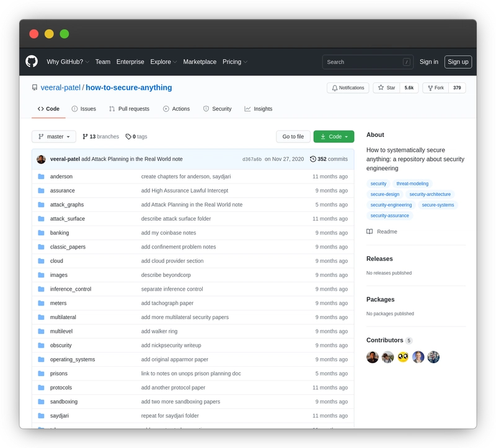Open the Marketplace nav link
This screenshot has height=448, width=496.
pyautogui.click(x=200, y=61)
